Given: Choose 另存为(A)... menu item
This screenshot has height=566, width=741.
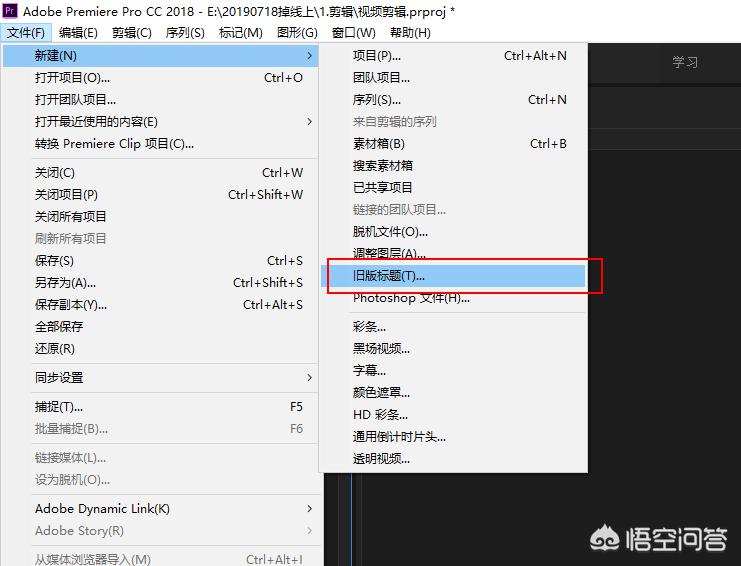Looking at the screenshot, I should 161,283.
